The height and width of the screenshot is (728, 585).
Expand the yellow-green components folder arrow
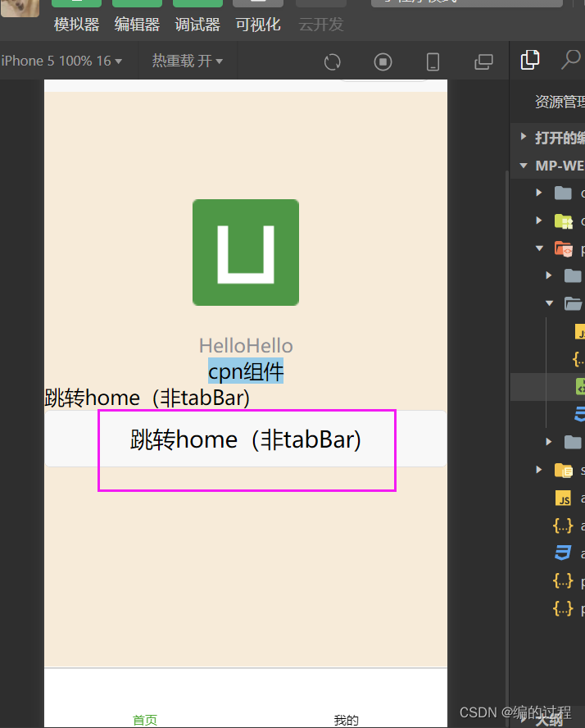tap(539, 221)
